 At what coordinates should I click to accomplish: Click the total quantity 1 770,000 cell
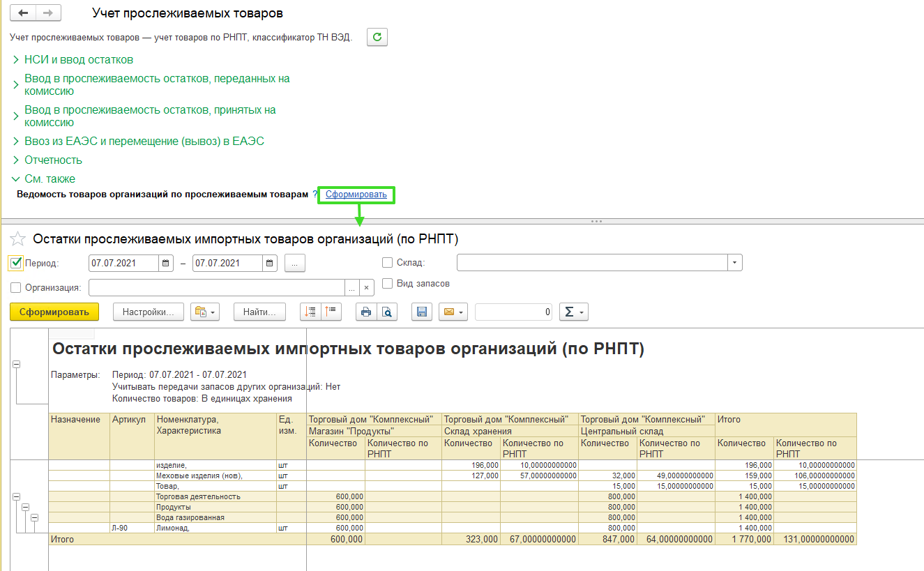point(745,540)
